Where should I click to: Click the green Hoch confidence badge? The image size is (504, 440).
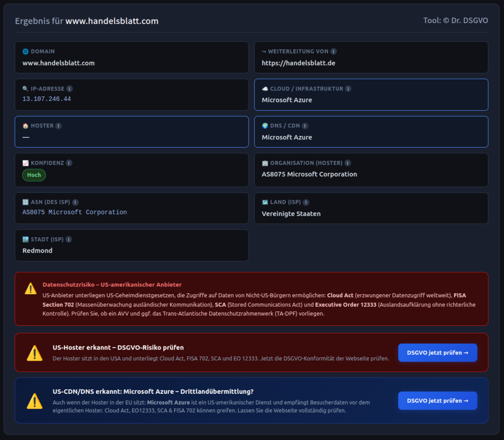tap(34, 175)
